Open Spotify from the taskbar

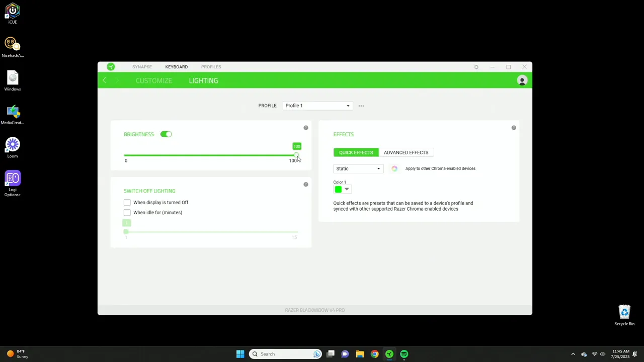(404, 353)
